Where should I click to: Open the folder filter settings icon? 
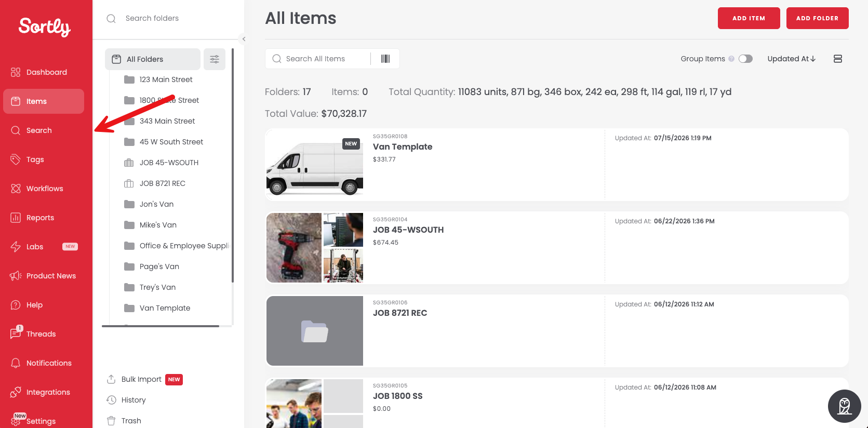pos(215,59)
